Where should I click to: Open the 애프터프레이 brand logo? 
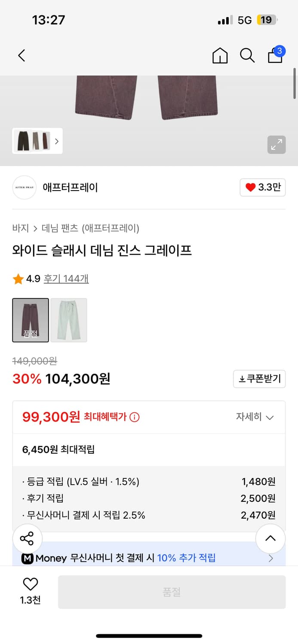pyautogui.click(x=25, y=188)
